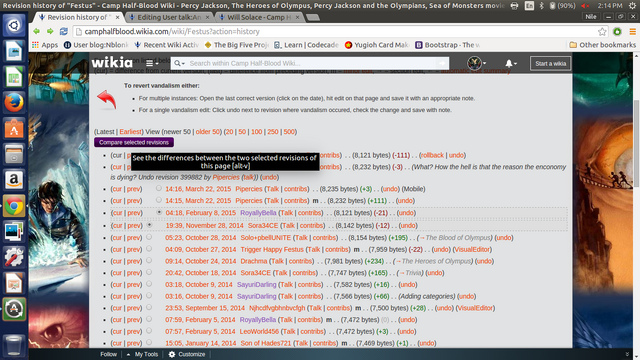The height and width of the screenshot is (360, 640).
Task: Click VisualEditor tag on Njhcdfvgbhnbvcfgh row
Action: tap(475, 308)
